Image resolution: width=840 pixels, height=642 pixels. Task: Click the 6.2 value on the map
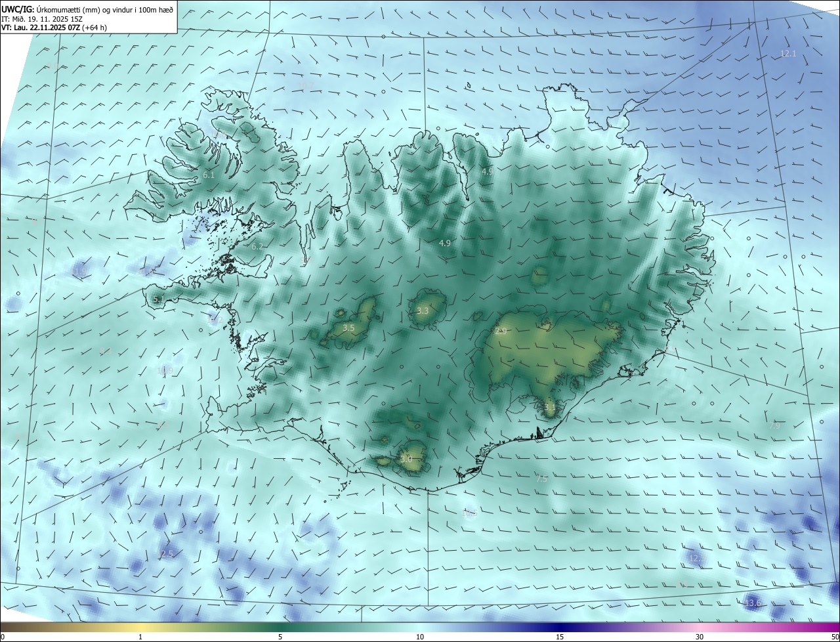257,247
